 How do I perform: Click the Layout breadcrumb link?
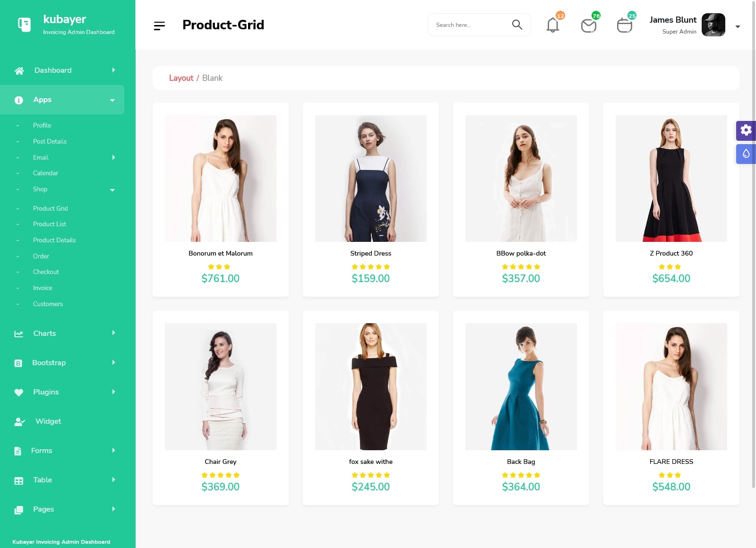coord(181,78)
